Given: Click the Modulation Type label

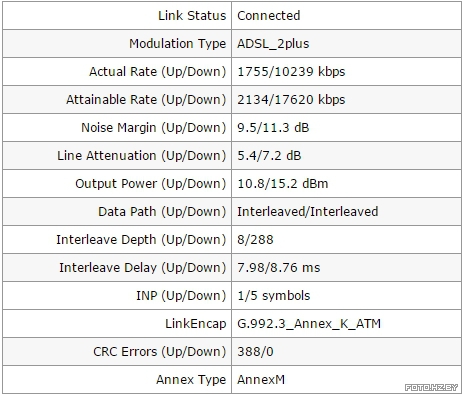Looking at the screenshot, I should pos(177,44).
